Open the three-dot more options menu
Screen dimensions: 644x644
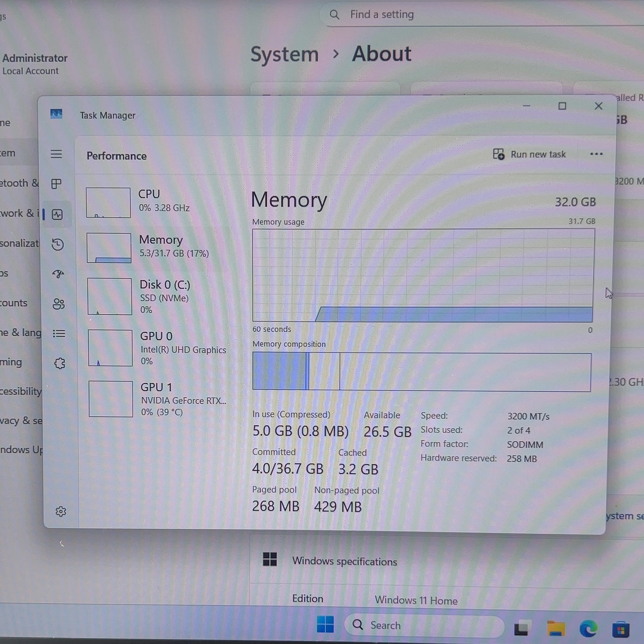tap(596, 154)
